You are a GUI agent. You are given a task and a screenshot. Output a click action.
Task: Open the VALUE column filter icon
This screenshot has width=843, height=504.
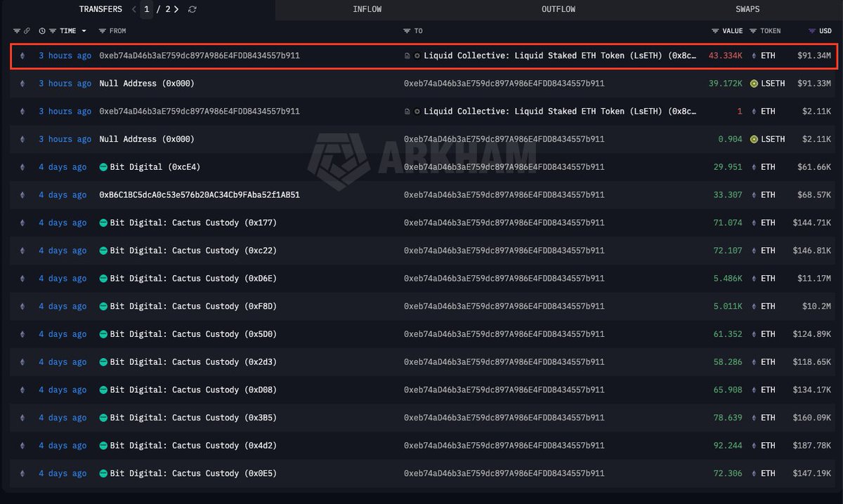tap(715, 31)
